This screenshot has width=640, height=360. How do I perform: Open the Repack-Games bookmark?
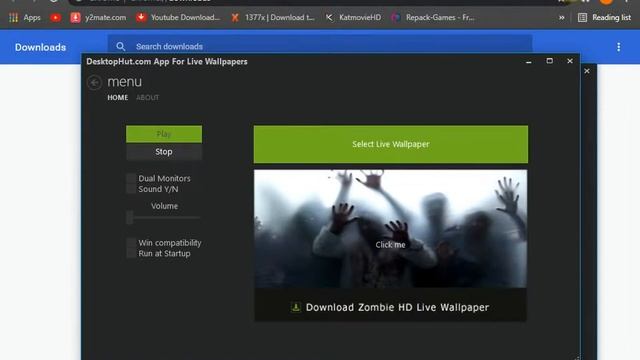tap(433, 18)
